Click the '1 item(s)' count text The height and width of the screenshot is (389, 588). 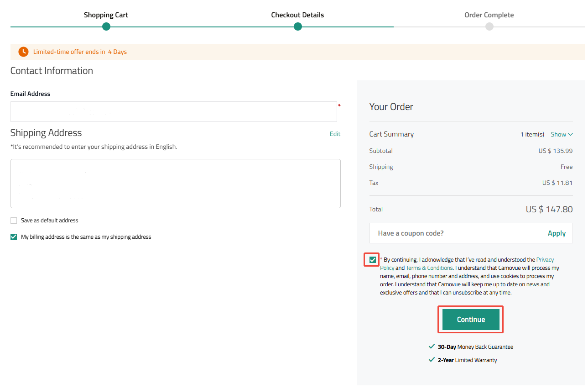(532, 134)
